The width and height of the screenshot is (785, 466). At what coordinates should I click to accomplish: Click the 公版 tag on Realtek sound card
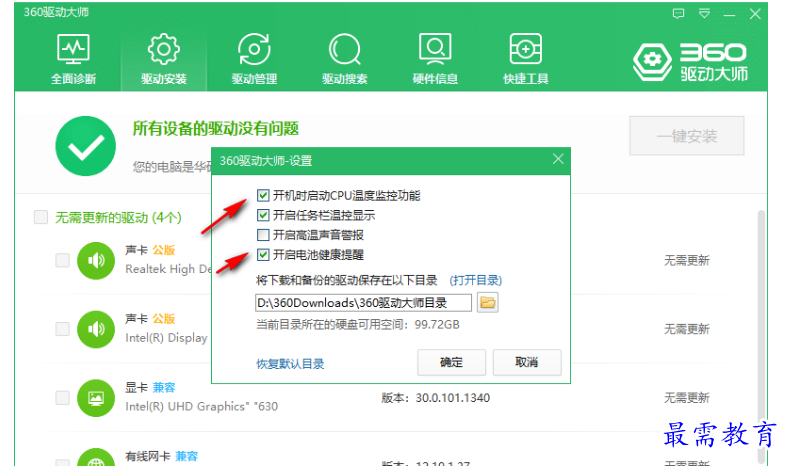pyautogui.click(x=164, y=250)
